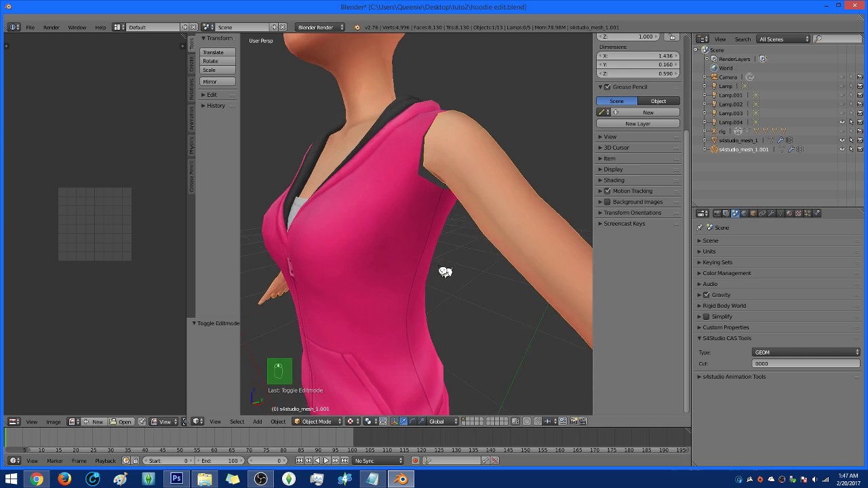
Task: Open the No Sync playback dropdown
Action: point(378,461)
